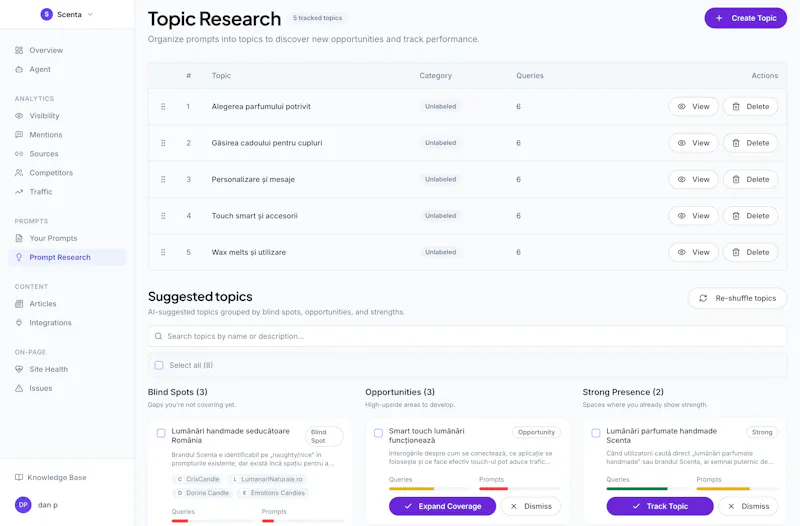The height and width of the screenshot is (526, 800).
Task: Click the Strong badge label
Action: (x=762, y=432)
